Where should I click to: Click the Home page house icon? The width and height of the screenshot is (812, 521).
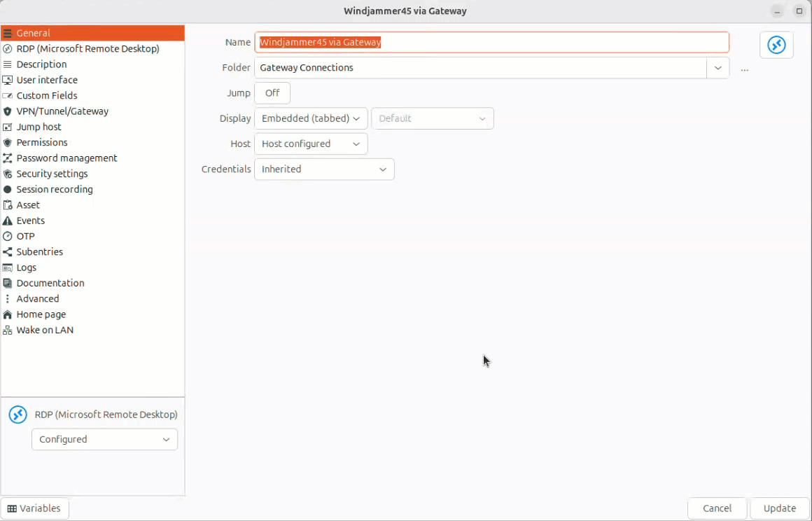click(x=8, y=315)
